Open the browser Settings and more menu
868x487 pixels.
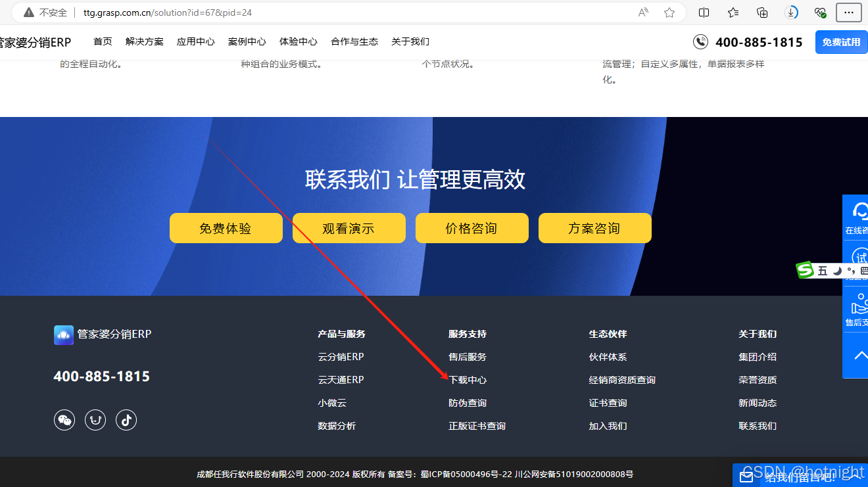[850, 12]
